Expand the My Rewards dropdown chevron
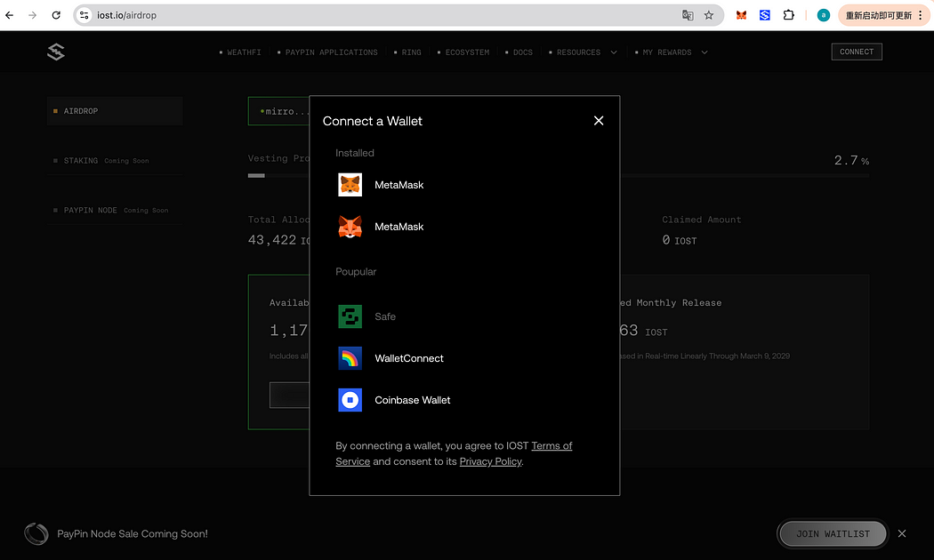934x560 pixels. (x=705, y=52)
